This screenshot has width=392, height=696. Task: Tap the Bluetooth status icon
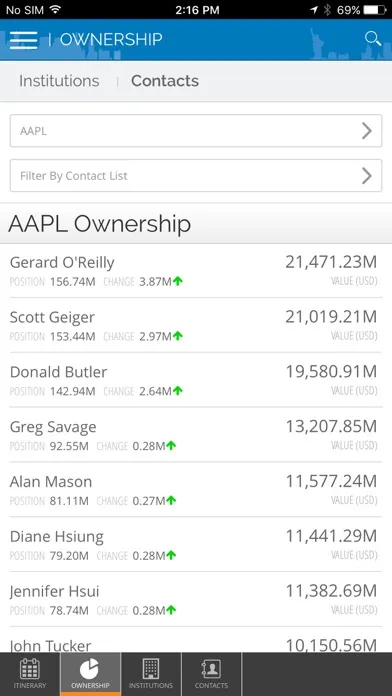(x=327, y=10)
